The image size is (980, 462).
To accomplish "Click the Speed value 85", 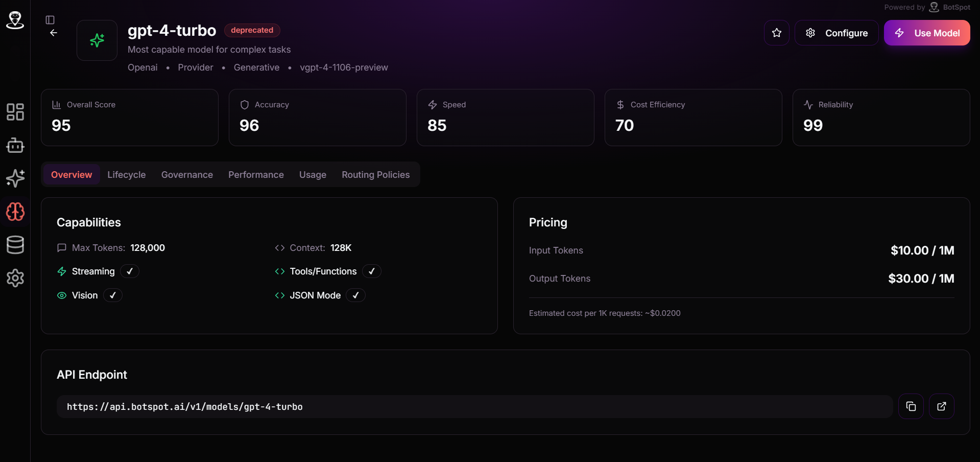I will [x=437, y=125].
